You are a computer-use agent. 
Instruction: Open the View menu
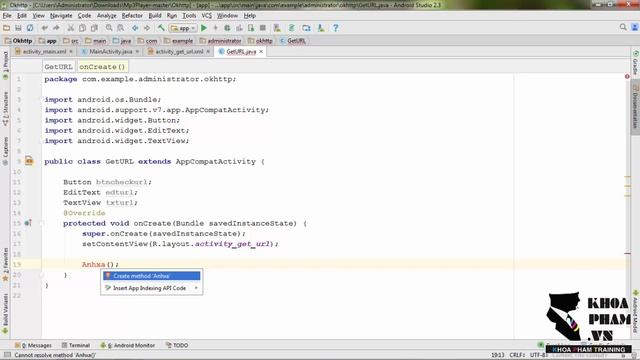coord(39,16)
